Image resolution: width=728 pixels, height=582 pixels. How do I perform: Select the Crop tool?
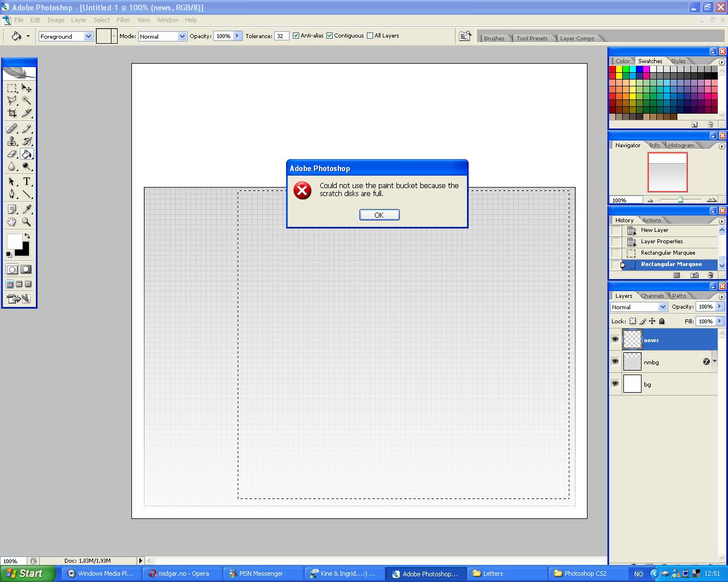click(12, 113)
